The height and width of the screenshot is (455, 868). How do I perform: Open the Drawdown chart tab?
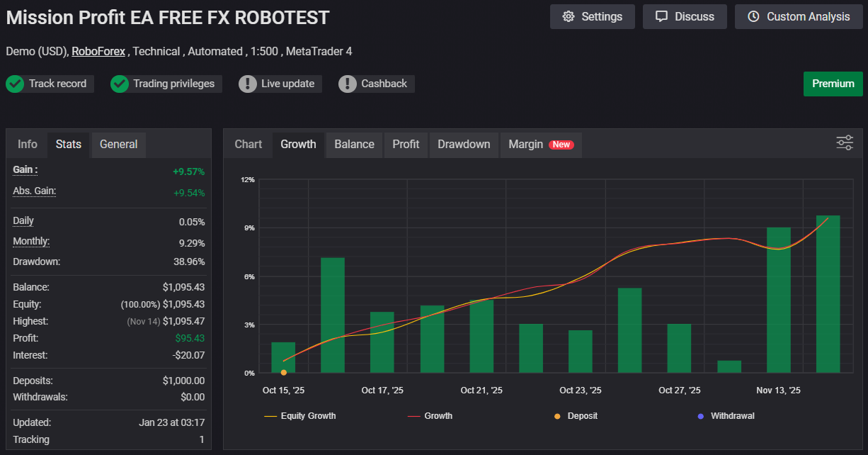pos(464,145)
